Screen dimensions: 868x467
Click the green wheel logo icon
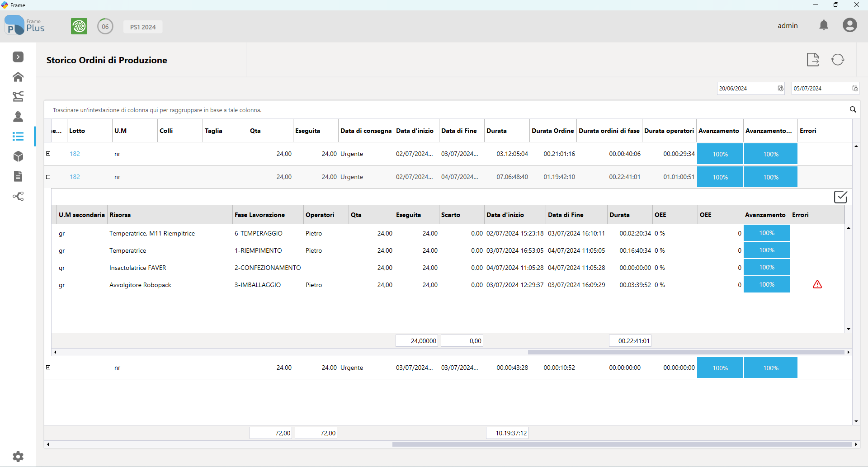pos(79,26)
